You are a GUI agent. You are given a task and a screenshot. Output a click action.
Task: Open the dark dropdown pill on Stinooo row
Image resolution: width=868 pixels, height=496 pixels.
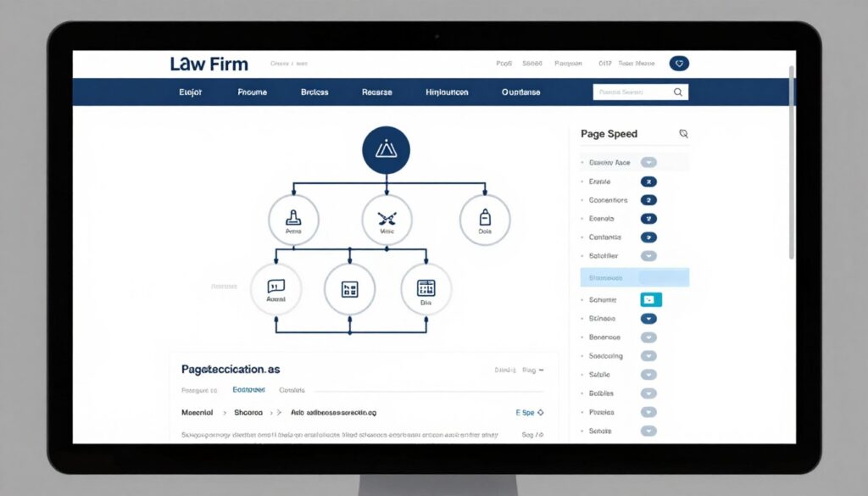coord(648,319)
